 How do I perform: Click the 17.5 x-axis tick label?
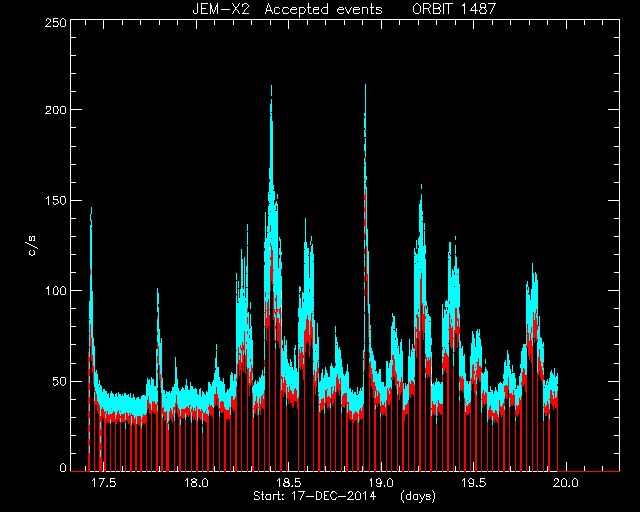104,483
